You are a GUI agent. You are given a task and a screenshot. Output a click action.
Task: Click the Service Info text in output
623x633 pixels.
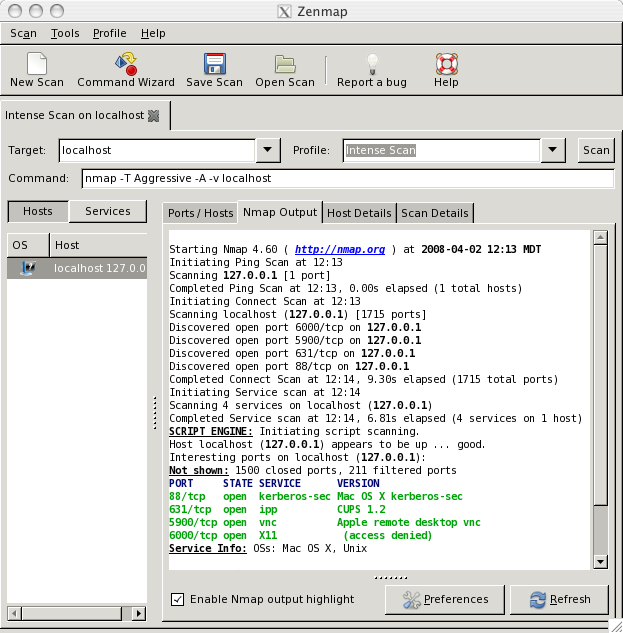coord(208,548)
